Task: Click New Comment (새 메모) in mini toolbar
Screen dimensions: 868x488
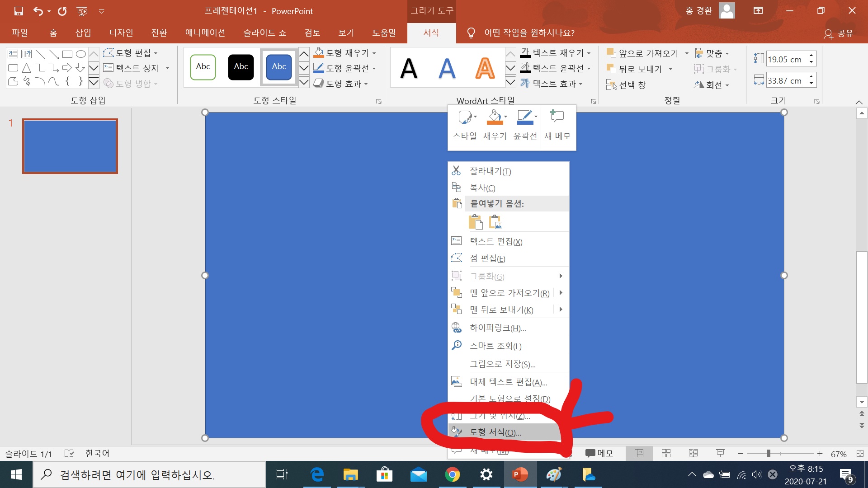Action: (557, 125)
